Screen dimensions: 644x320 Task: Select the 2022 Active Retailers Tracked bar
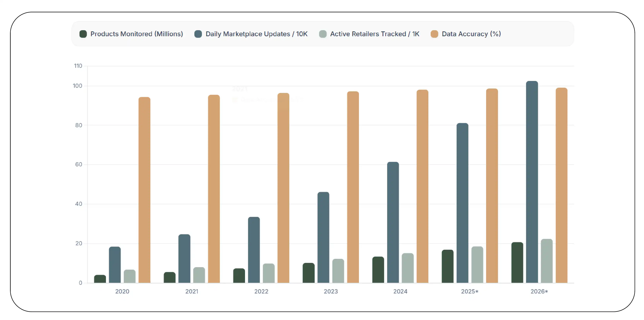click(268, 273)
